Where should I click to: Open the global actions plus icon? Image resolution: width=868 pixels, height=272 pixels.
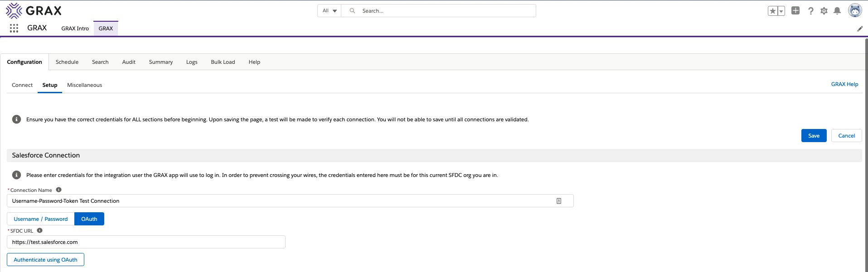coord(795,10)
